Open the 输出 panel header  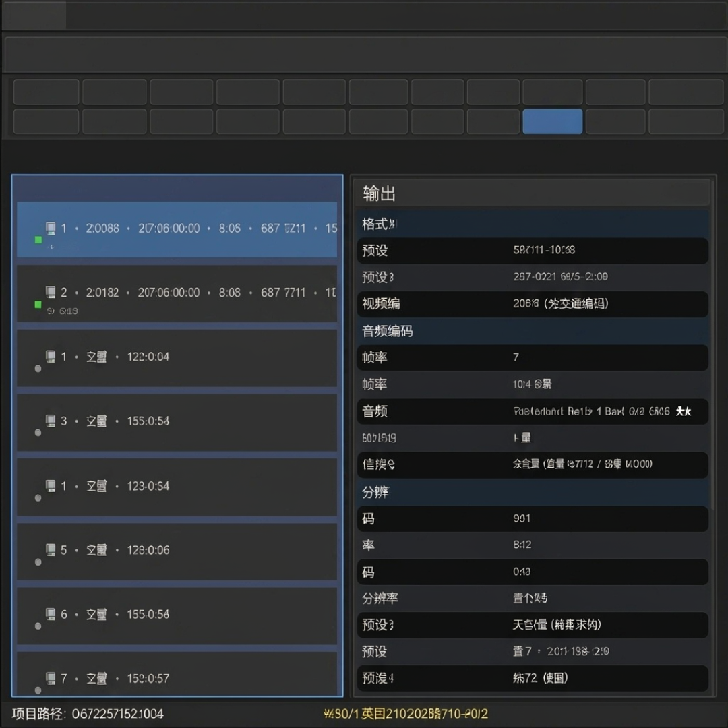click(533, 193)
